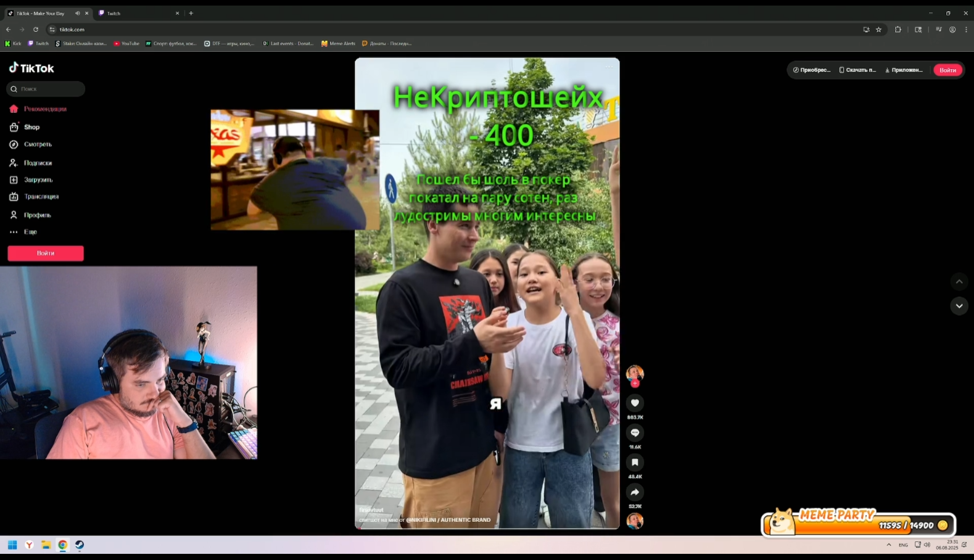Click the install app icon in address bar

point(866,30)
